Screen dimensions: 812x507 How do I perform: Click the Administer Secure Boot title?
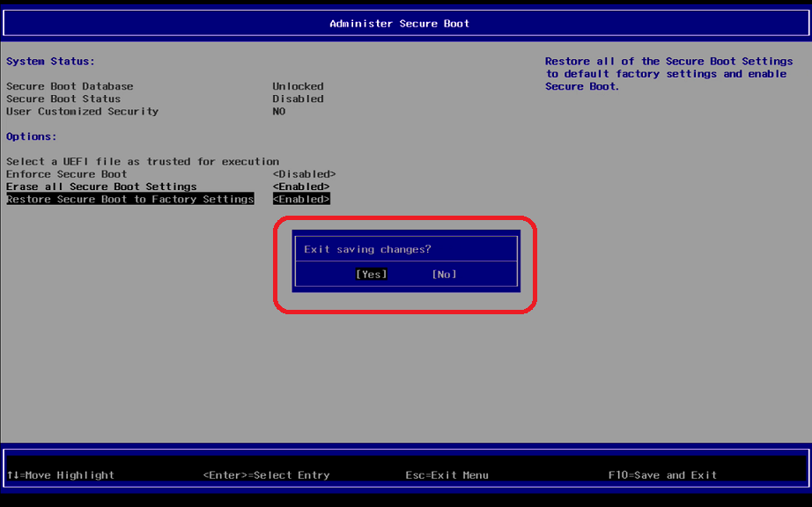399,24
